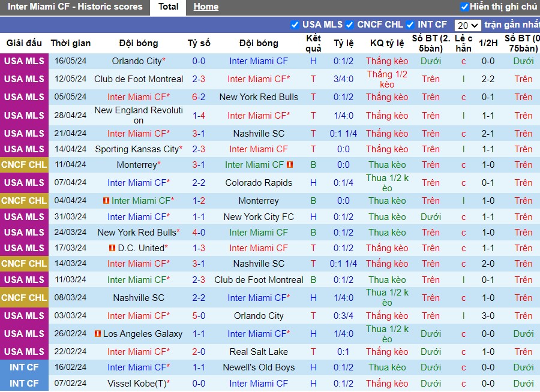
Task: Open the 20 recent matches dropdown
Action: click(467, 25)
